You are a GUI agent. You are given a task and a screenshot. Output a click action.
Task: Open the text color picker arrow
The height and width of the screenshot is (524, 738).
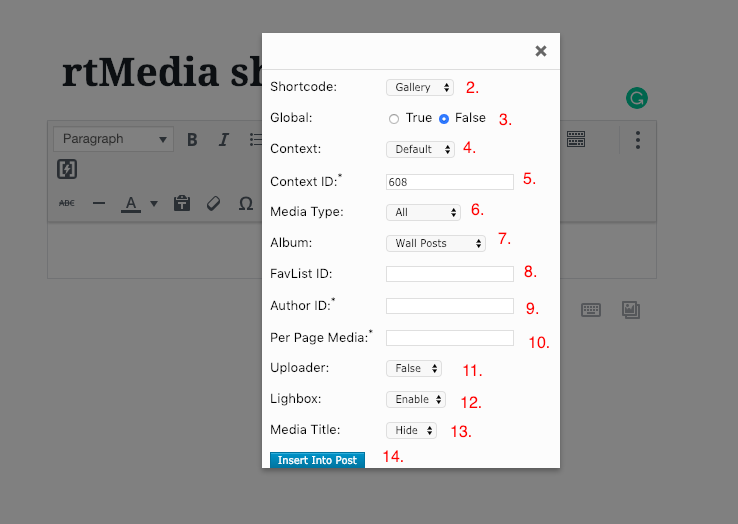(x=154, y=204)
